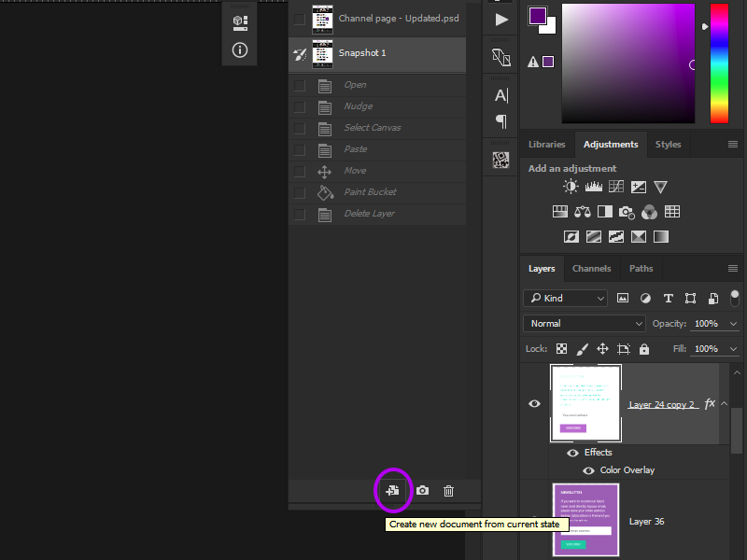Click the fx icon on Layer 24 copy 2

pyautogui.click(x=710, y=404)
